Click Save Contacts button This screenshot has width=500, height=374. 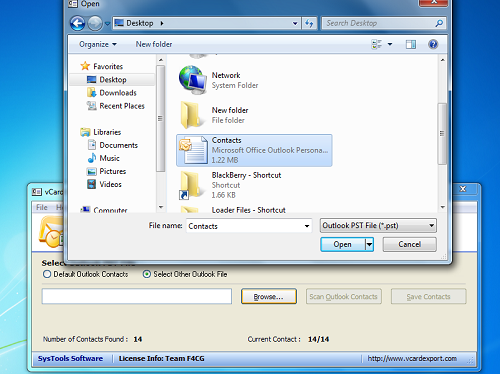tap(428, 296)
